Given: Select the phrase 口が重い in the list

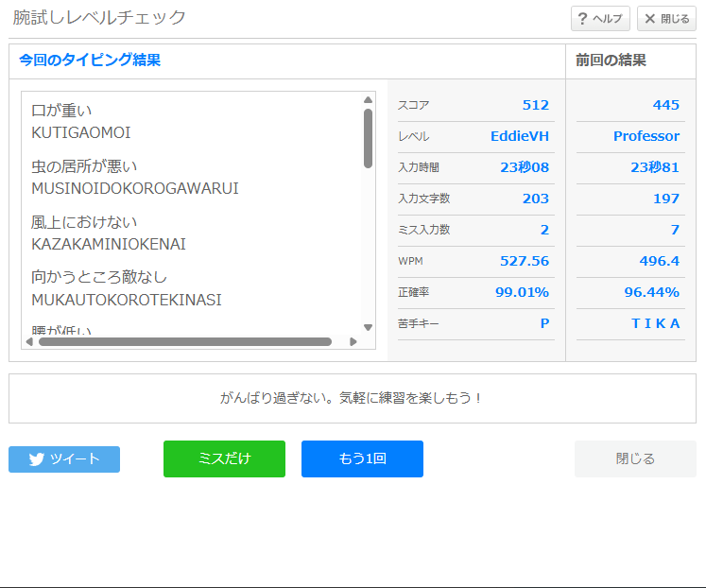Looking at the screenshot, I should [x=61, y=111].
